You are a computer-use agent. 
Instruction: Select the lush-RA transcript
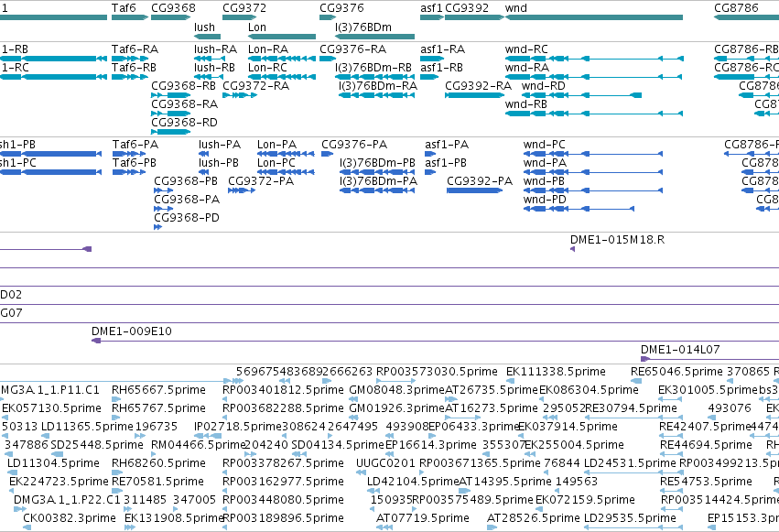[208, 59]
